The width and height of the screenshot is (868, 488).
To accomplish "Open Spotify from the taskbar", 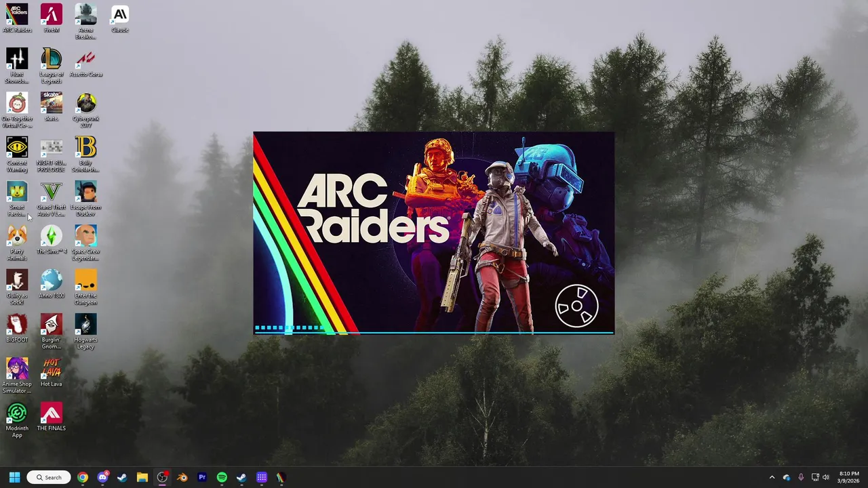I will [x=222, y=477].
